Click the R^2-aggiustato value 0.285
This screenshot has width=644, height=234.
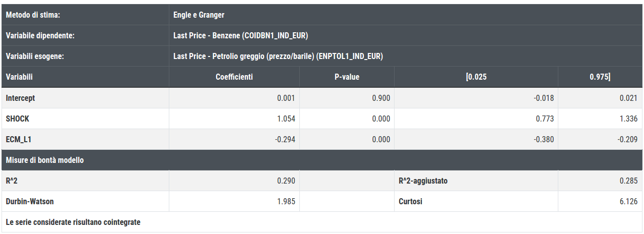coord(628,181)
